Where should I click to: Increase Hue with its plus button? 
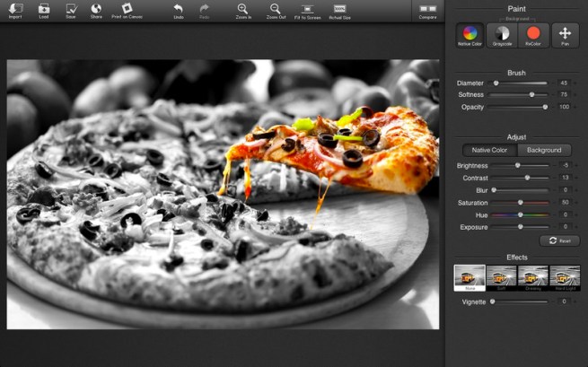tap(576, 214)
